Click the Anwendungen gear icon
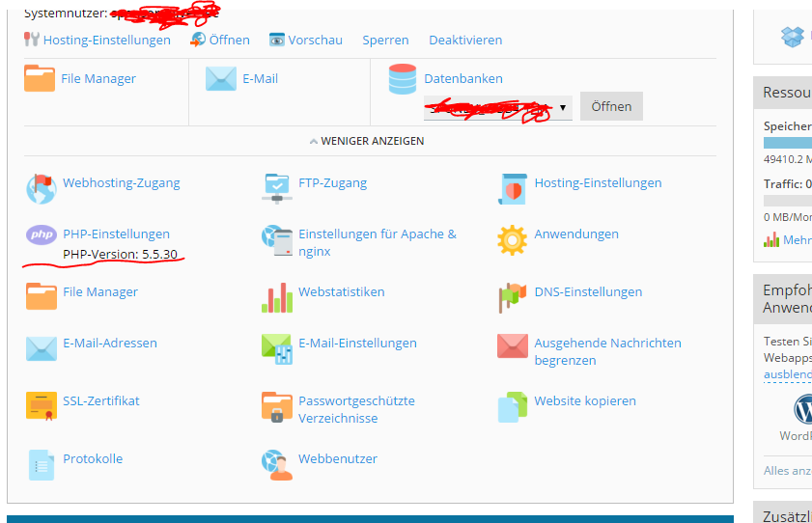This screenshot has width=812, height=523. (x=512, y=239)
